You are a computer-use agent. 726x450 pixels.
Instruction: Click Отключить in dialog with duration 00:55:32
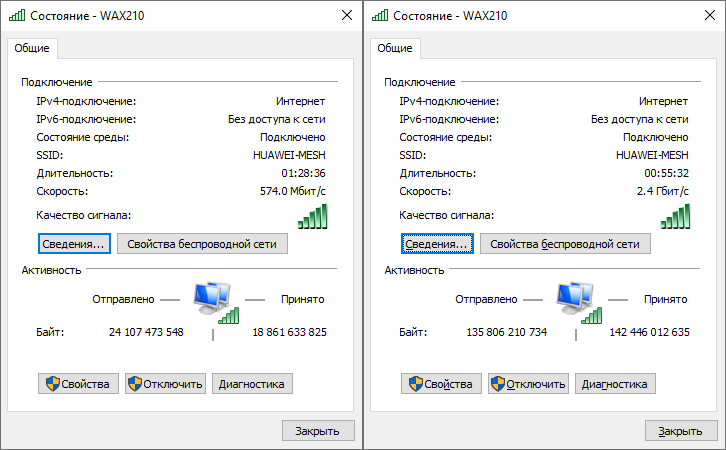click(528, 384)
